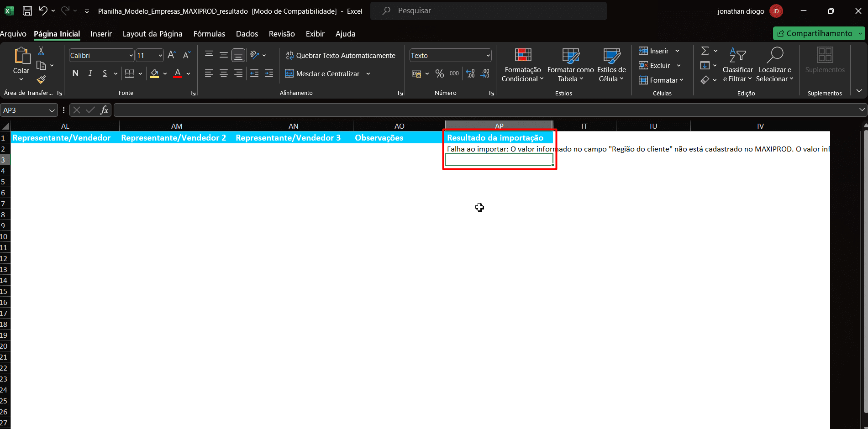Click the Insert Function fx icon
The width and height of the screenshot is (868, 429).
tap(105, 110)
